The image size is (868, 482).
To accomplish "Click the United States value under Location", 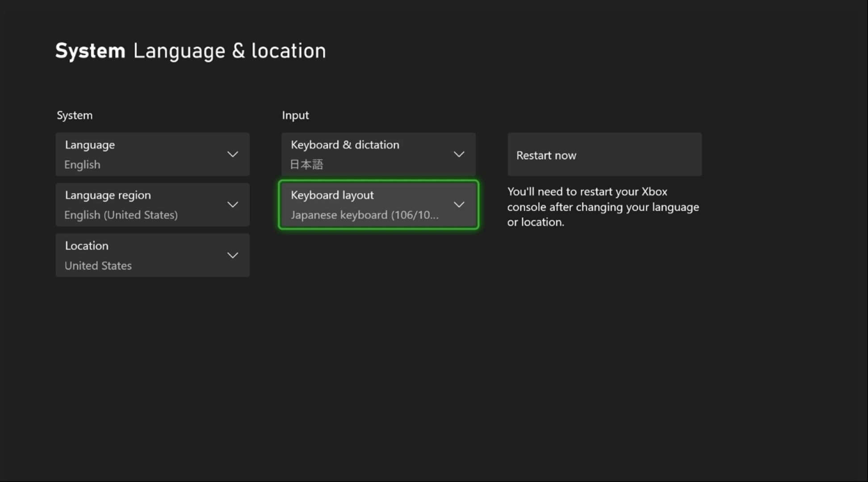I will [x=98, y=266].
